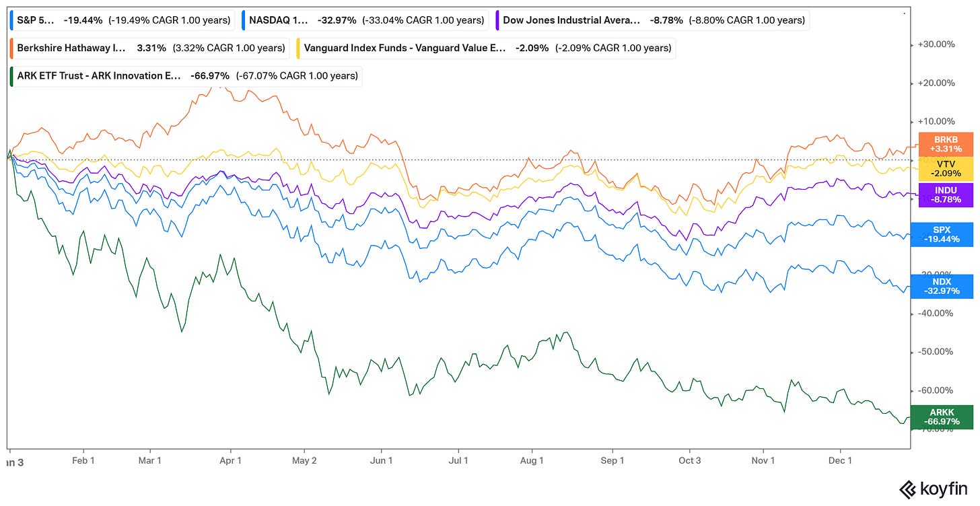This screenshot has height=506, width=980.
Task: Click the -33.04% CAGR text for NASDAQ
Action: pyautogui.click(x=423, y=20)
